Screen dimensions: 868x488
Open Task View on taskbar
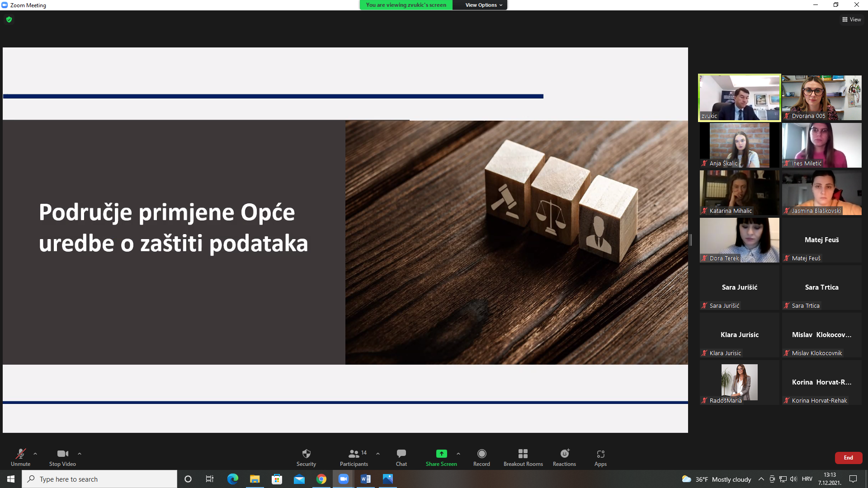tap(210, 479)
